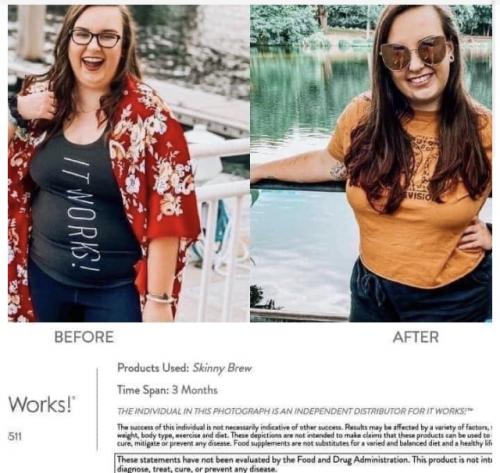Viewport: 500px width, 473px height.
Task: Click the FDA statement box
Action: (x=304, y=463)
